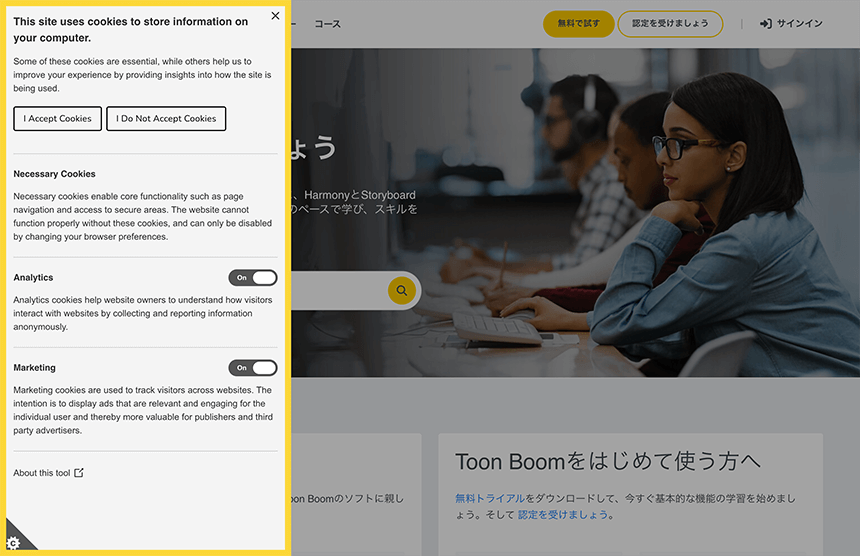This screenshot has width=860, height=556.
Task: Click the yellow magnifier search icon
Action: pos(401,291)
